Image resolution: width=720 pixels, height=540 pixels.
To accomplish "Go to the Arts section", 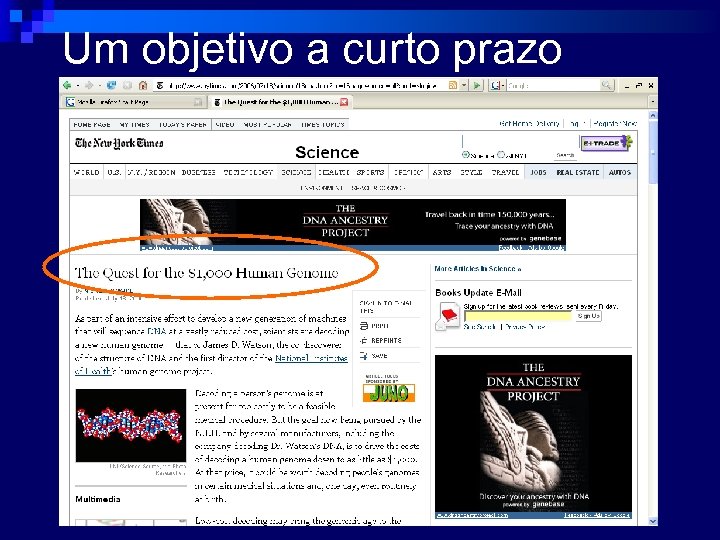I will click(x=442, y=172).
